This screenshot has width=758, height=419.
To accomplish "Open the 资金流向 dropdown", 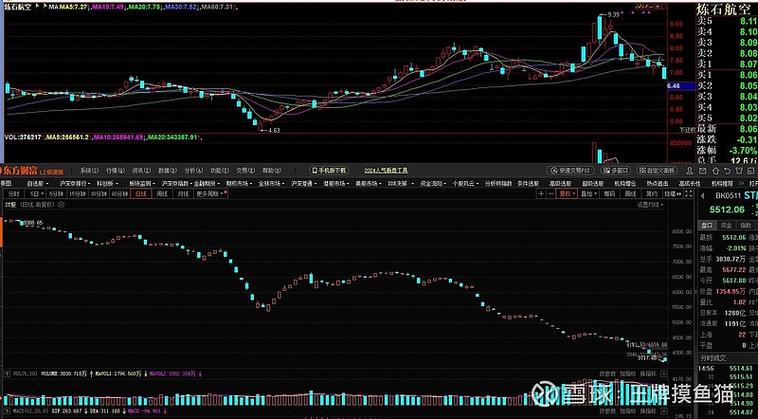I will tap(433, 184).
